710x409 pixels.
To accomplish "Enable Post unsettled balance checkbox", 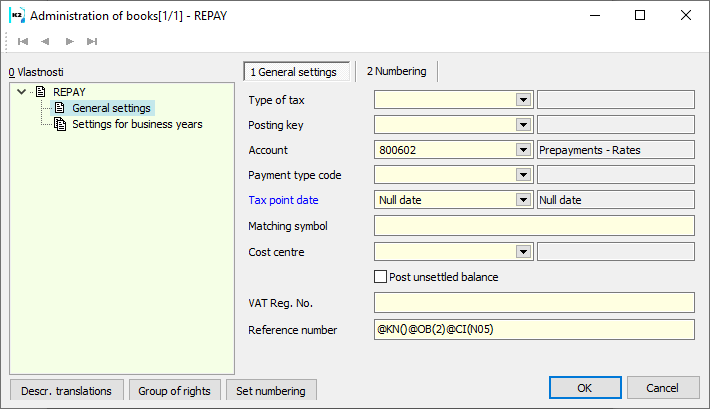I will 380,277.
